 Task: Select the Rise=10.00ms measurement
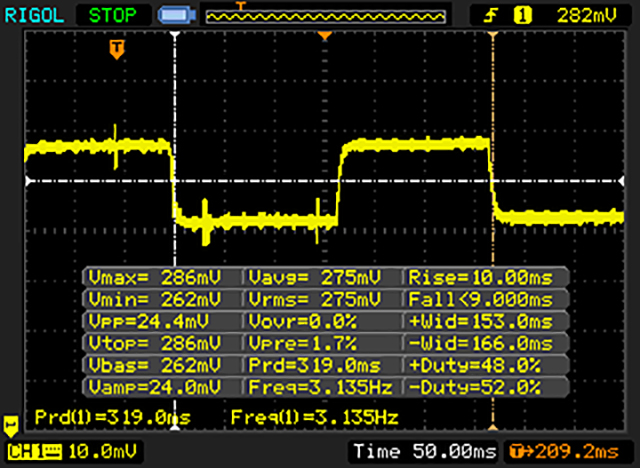click(x=480, y=278)
